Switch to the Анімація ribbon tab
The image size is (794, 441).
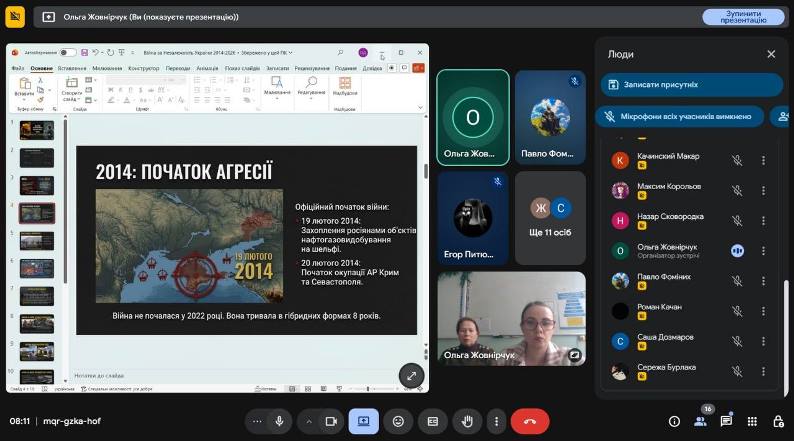207,68
